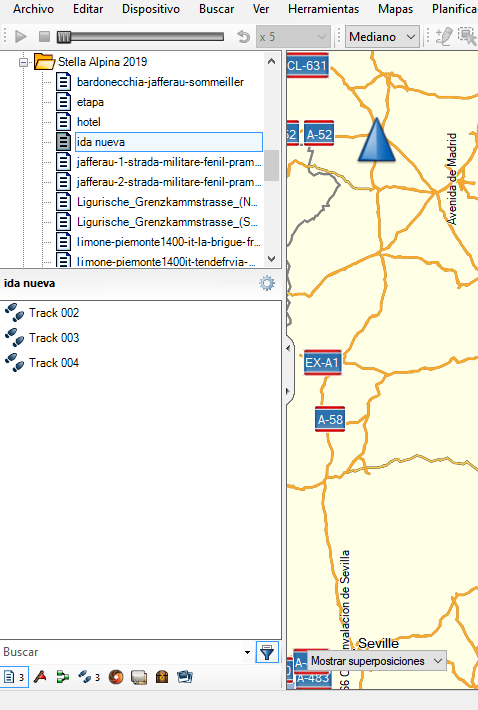This screenshot has width=478, height=710.
Task: Toggle the Garmin Adventures filter icon
Action: click(116, 677)
